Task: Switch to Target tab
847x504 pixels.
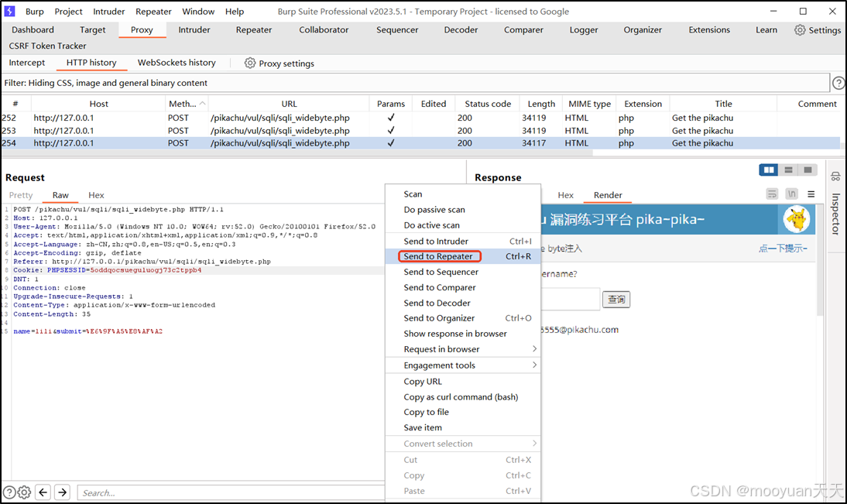Action: pyautogui.click(x=93, y=29)
